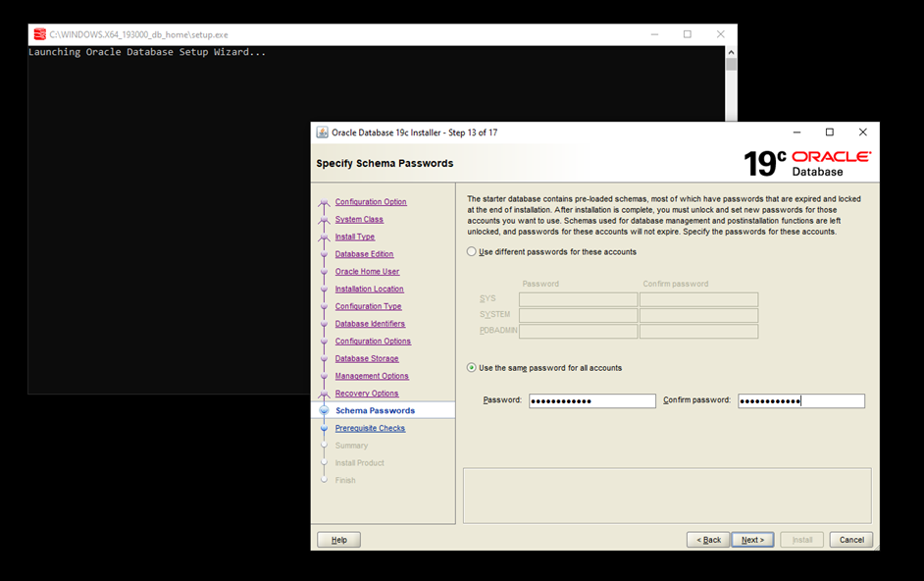Click the Next button
The width and height of the screenshot is (924, 581).
tap(752, 540)
